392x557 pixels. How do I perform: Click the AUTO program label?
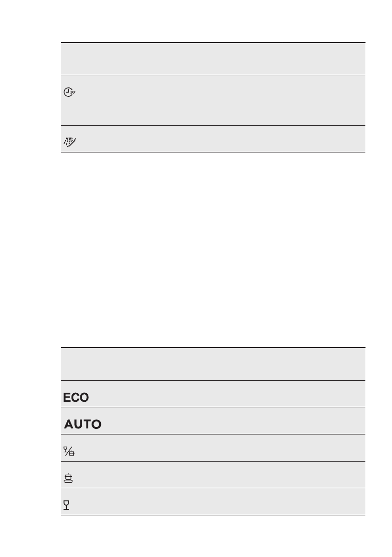pos(83,425)
